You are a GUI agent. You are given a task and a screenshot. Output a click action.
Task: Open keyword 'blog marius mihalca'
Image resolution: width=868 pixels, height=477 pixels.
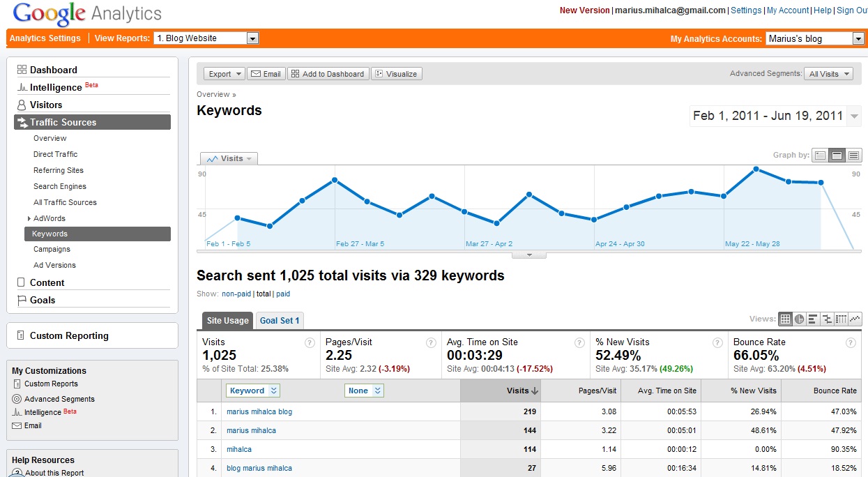[x=259, y=468]
